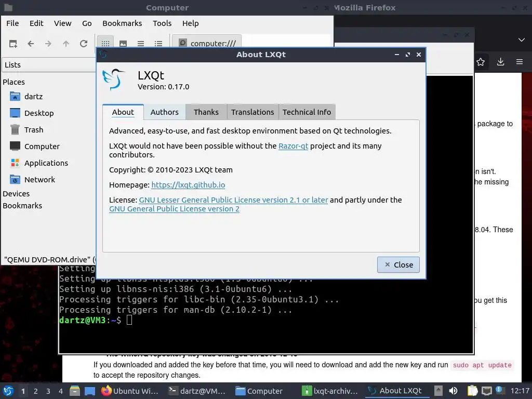Open Desktop in Places sidebar
Screen dimensions: 532x399
tap(38, 113)
